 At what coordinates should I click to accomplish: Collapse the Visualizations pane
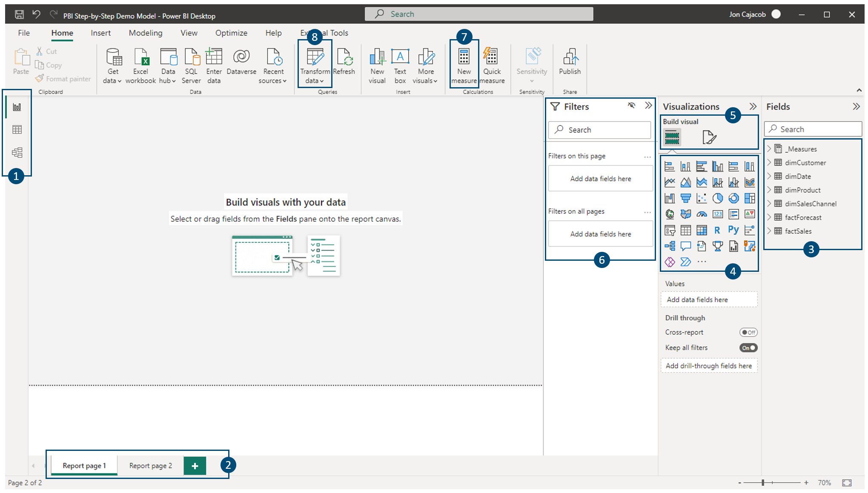tap(753, 106)
